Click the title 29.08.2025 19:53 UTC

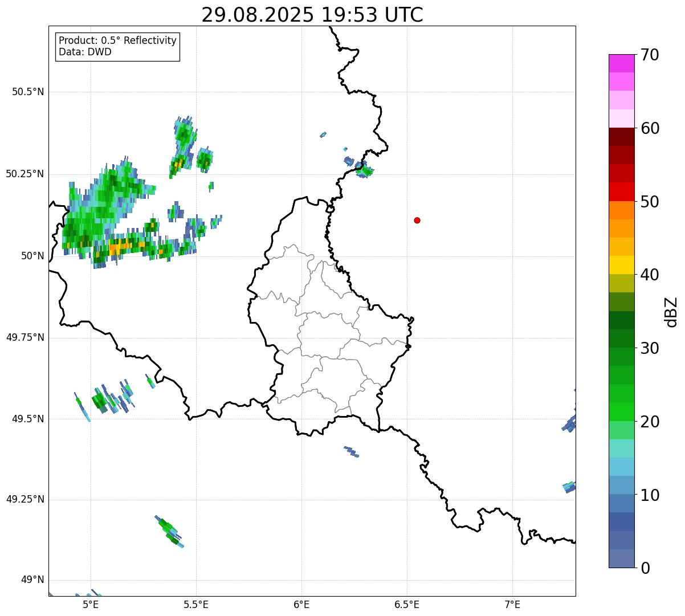coord(312,15)
